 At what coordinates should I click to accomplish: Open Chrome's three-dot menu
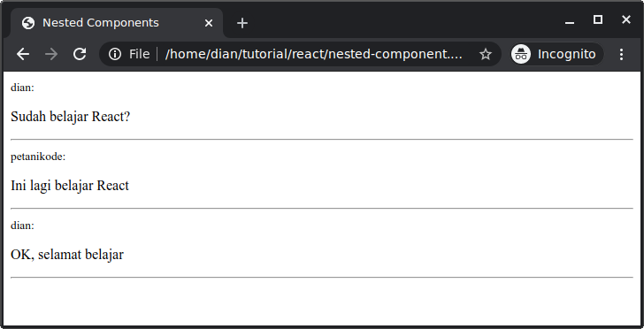pyautogui.click(x=621, y=54)
